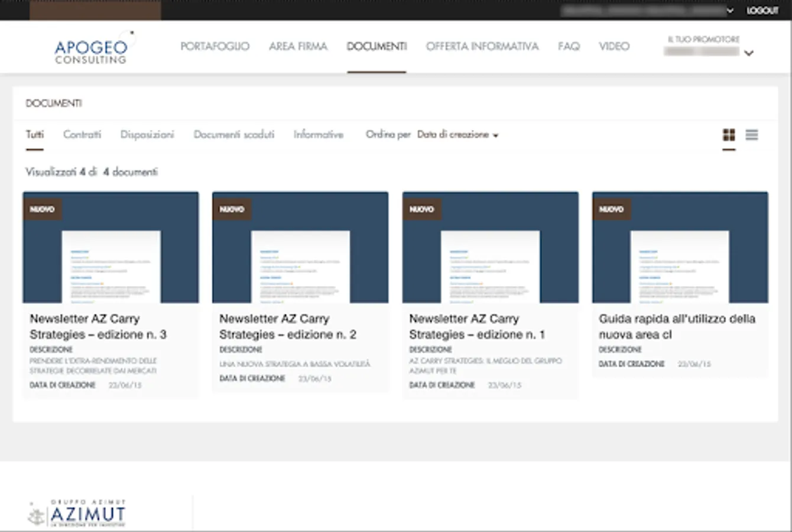The image size is (792, 532).
Task: Open the Data di creazione sort dropdown
Action: (x=458, y=135)
